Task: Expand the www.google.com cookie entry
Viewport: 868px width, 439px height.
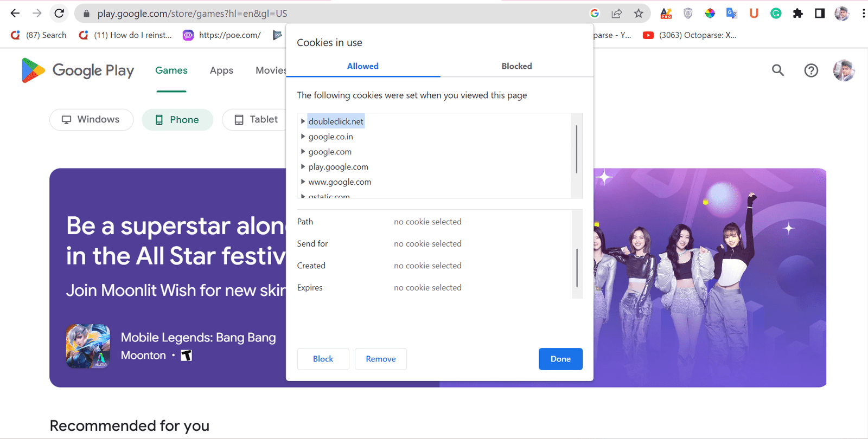Action: tap(303, 182)
